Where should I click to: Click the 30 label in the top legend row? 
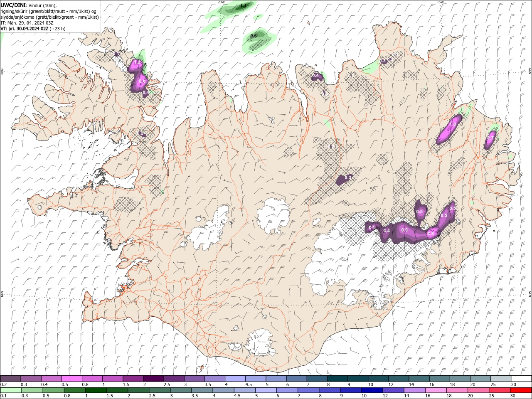click(x=514, y=384)
